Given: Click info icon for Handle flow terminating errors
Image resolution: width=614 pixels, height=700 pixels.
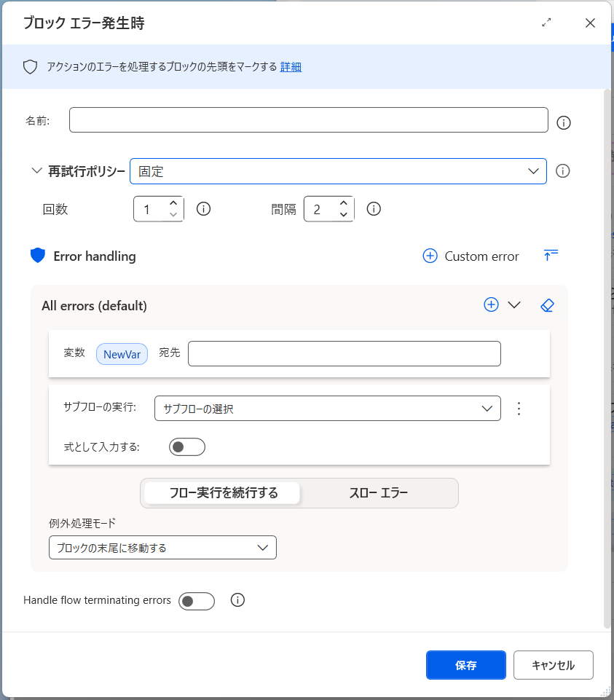Looking at the screenshot, I should click(237, 600).
